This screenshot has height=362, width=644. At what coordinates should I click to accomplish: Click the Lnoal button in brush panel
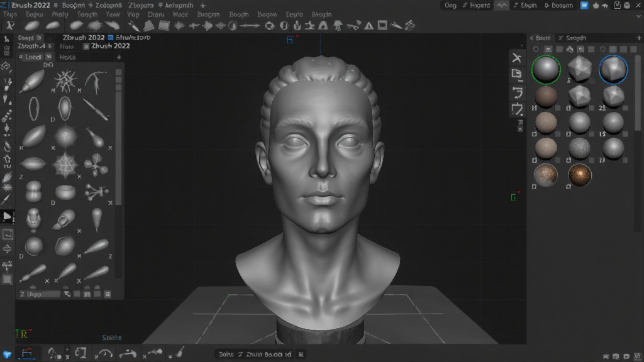33,57
